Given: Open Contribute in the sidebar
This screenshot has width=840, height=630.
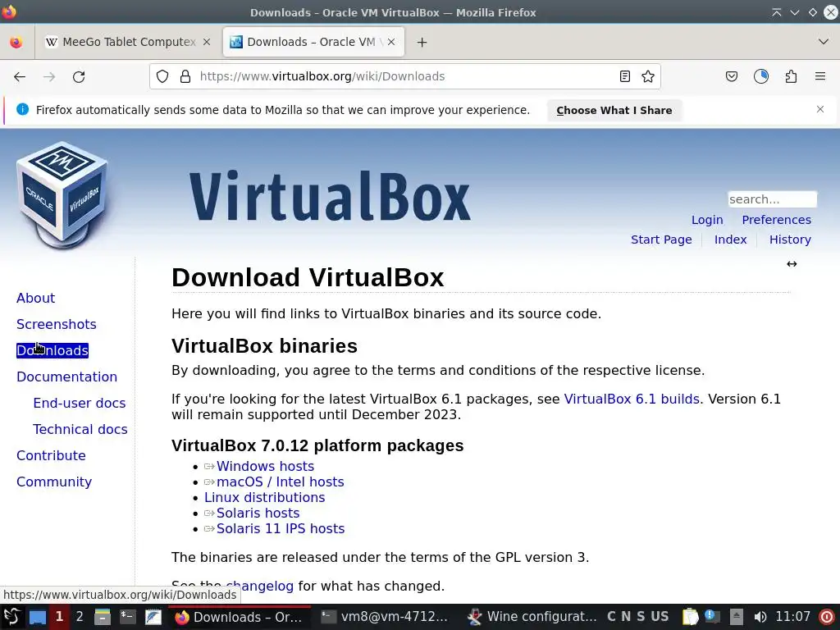Looking at the screenshot, I should pos(51,455).
